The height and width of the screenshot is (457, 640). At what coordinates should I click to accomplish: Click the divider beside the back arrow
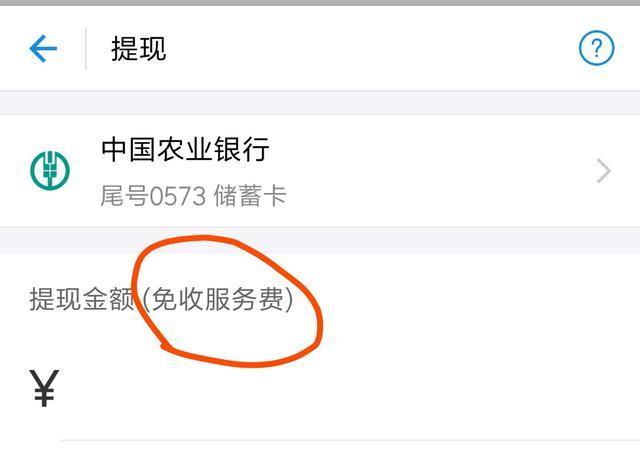86,49
